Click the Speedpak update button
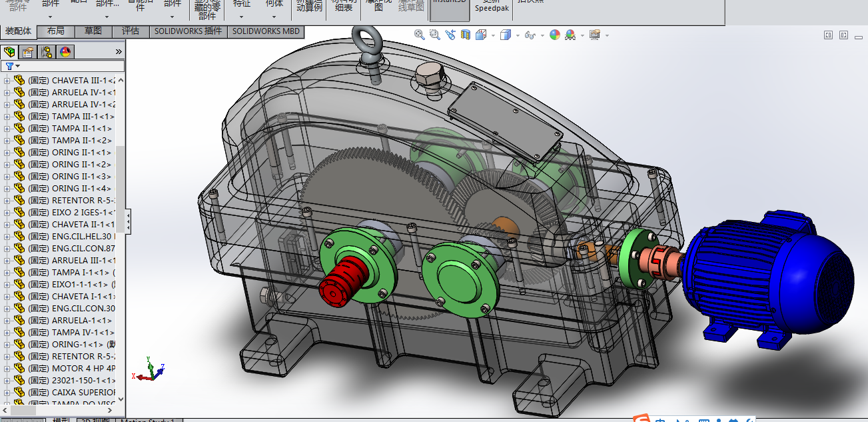Image resolution: width=868 pixels, height=422 pixels. (x=492, y=8)
